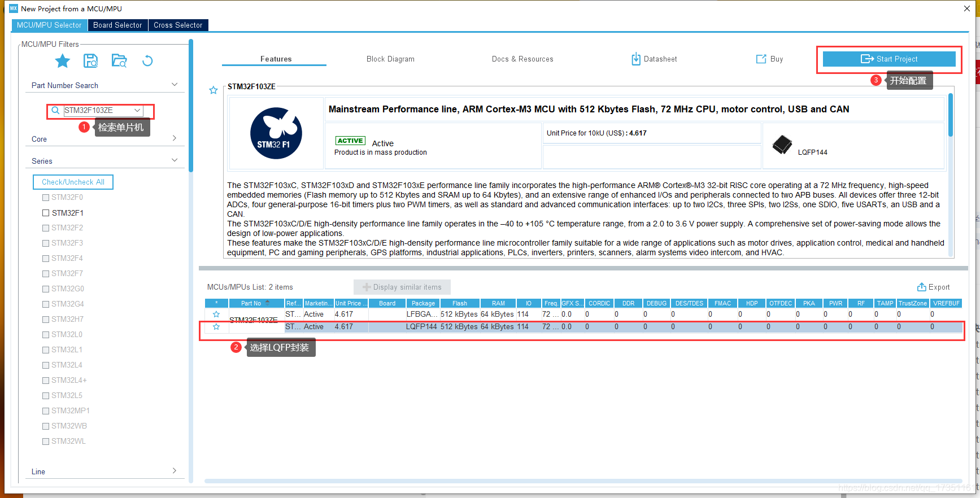Click the Flash column header
Image resolution: width=980 pixels, height=498 pixels.
click(460, 303)
